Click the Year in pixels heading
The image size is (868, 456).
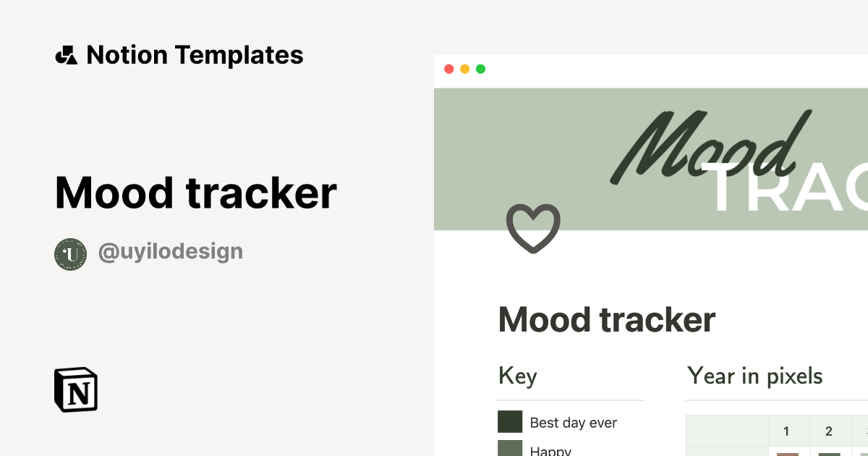coord(755,376)
